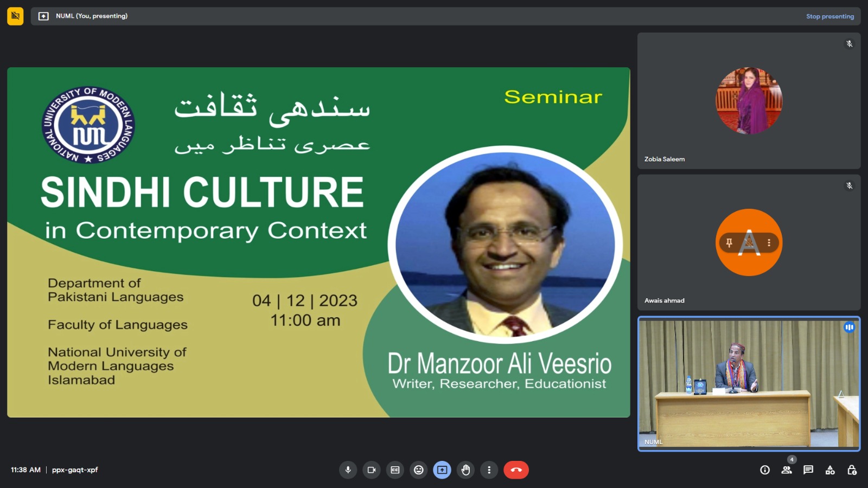Click the 11:38 AM clock text
868x488 pixels.
point(25,470)
